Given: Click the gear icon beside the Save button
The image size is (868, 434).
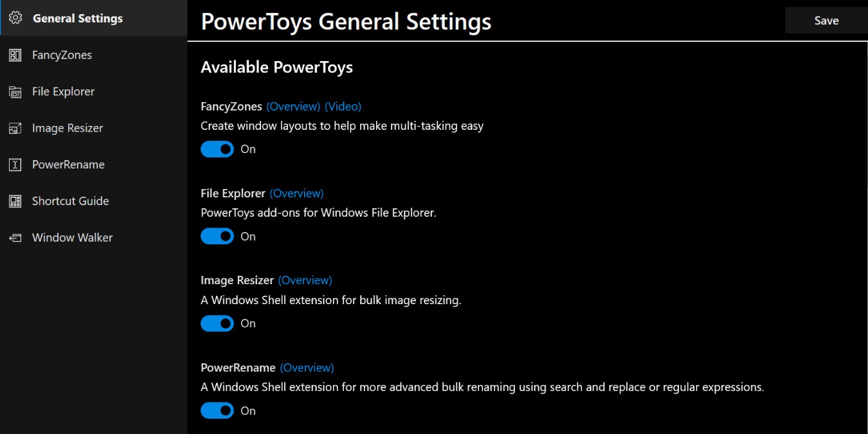Looking at the screenshot, I should [x=15, y=18].
